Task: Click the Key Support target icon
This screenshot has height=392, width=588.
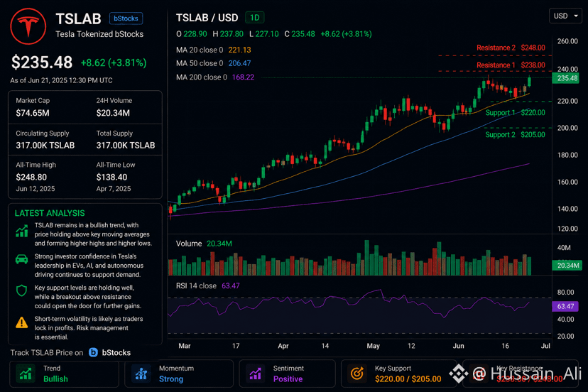Action: click(357, 374)
